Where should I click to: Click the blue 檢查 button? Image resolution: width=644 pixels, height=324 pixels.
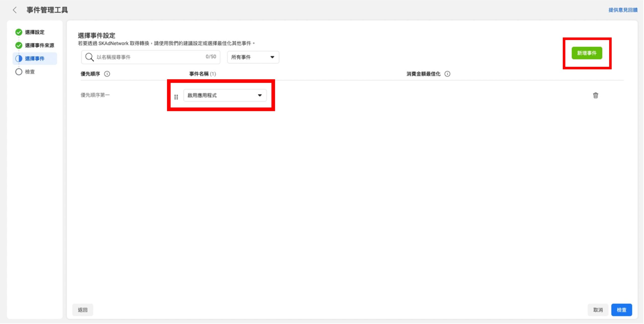click(621, 310)
